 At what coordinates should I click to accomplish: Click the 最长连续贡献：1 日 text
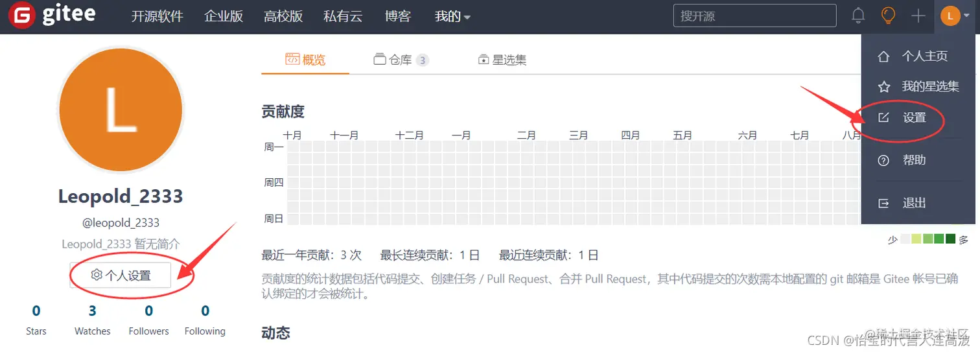coord(430,255)
